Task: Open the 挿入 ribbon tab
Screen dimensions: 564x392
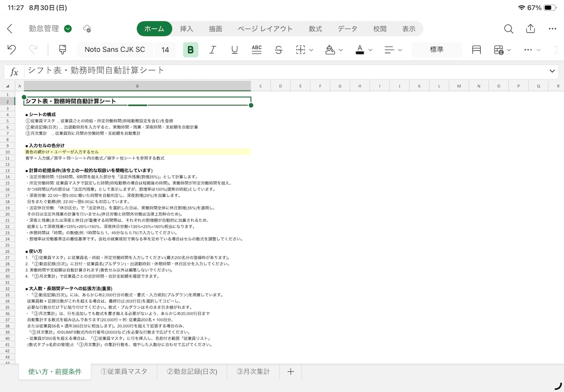Action: coord(187,29)
